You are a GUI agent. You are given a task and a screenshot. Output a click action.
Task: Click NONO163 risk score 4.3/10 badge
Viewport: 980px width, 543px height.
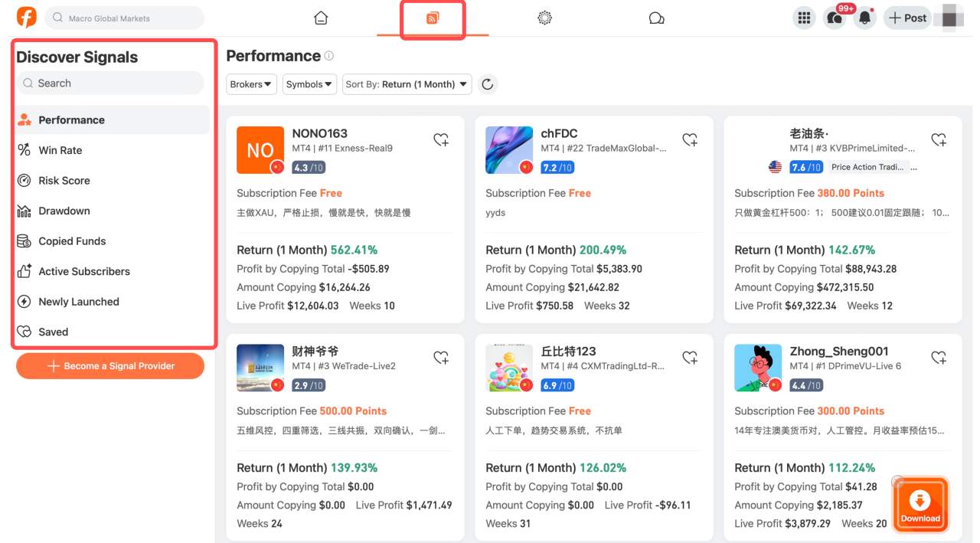[309, 168]
